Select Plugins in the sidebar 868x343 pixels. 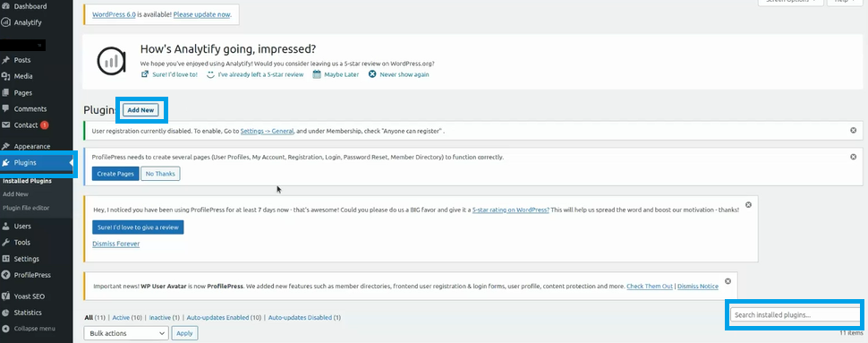pos(25,163)
